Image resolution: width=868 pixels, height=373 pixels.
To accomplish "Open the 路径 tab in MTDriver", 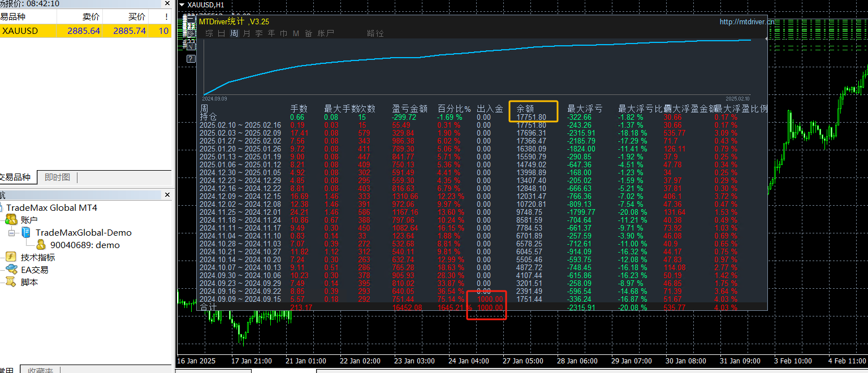I will [x=375, y=33].
